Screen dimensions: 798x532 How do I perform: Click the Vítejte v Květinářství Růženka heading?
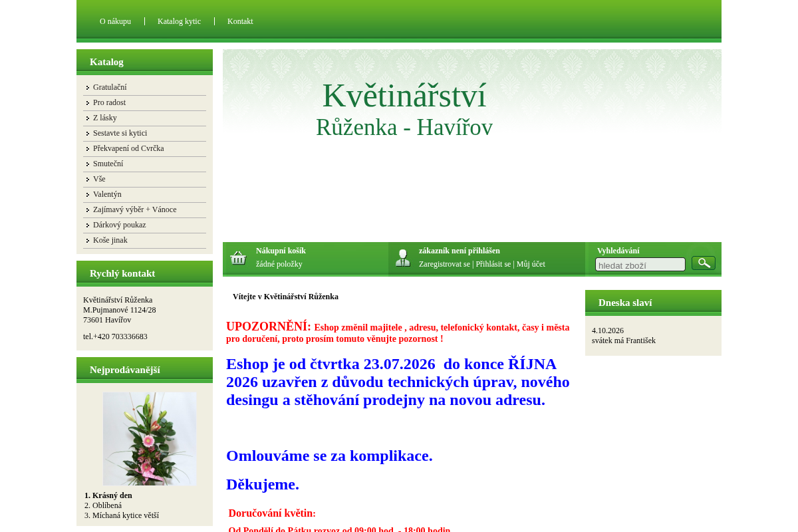click(285, 297)
